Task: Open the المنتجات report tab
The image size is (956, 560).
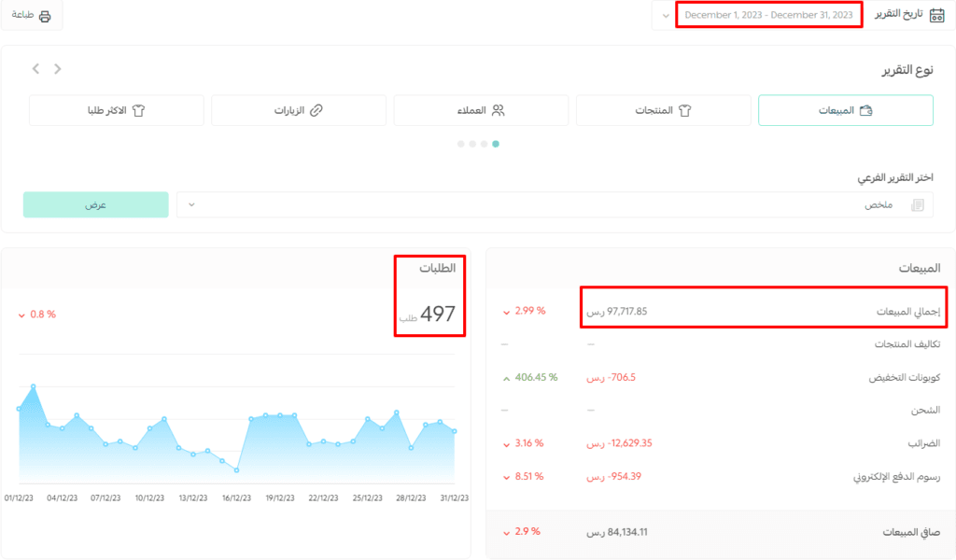Action: pos(664,110)
